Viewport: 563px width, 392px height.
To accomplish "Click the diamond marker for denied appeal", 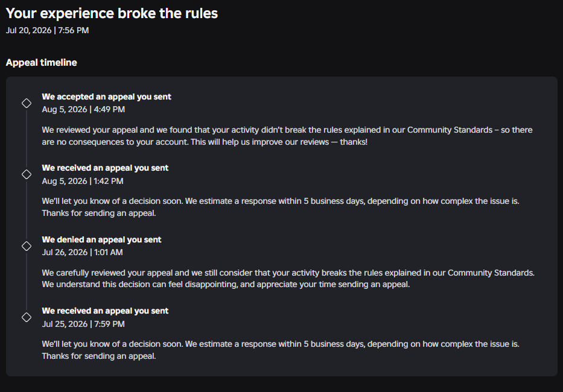I will pyautogui.click(x=26, y=246).
